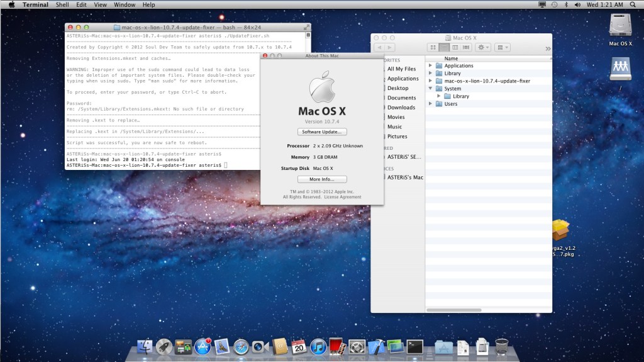Click Software Update button
The height and width of the screenshot is (362, 644).
(x=322, y=132)
